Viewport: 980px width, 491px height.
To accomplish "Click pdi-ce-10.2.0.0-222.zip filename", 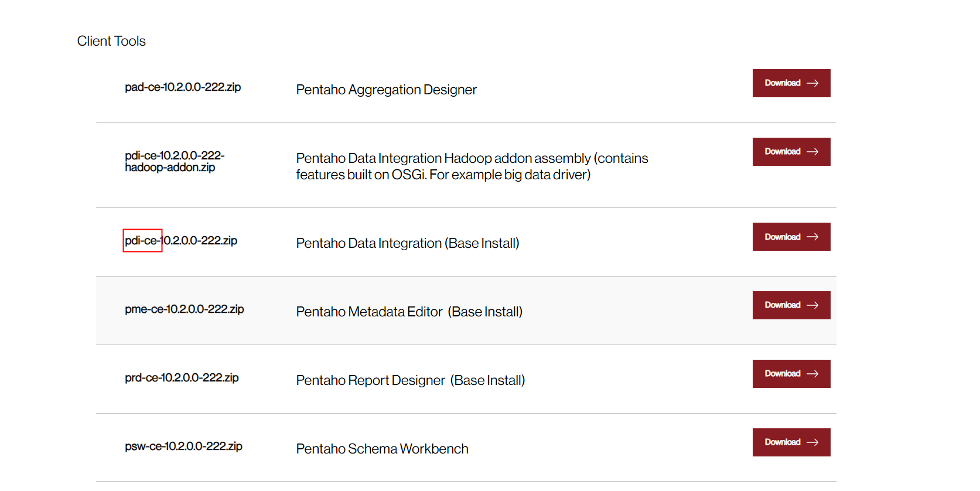I will point(181,241).
